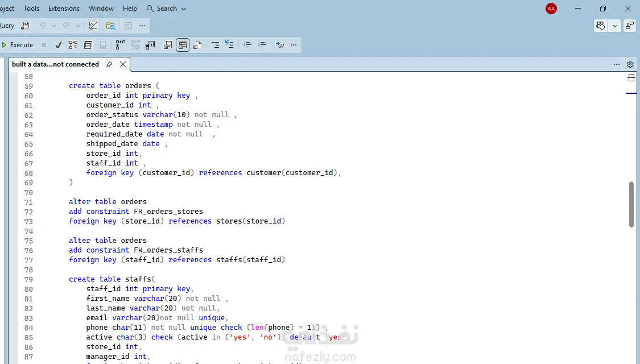This screenshot has width=640, height=364.
Task: Open Activity Monitor from the toolbar
Action: [x=93, y=26]
